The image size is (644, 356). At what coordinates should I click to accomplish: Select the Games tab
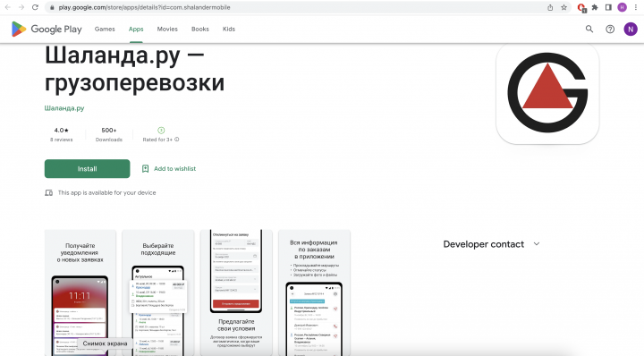[x=105, y=30]
